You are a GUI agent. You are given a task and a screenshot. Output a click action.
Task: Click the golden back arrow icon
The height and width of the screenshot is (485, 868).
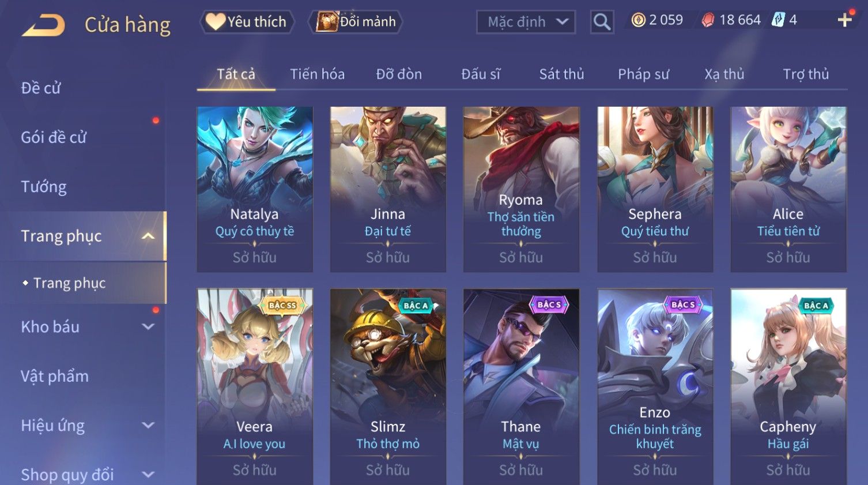44,26
